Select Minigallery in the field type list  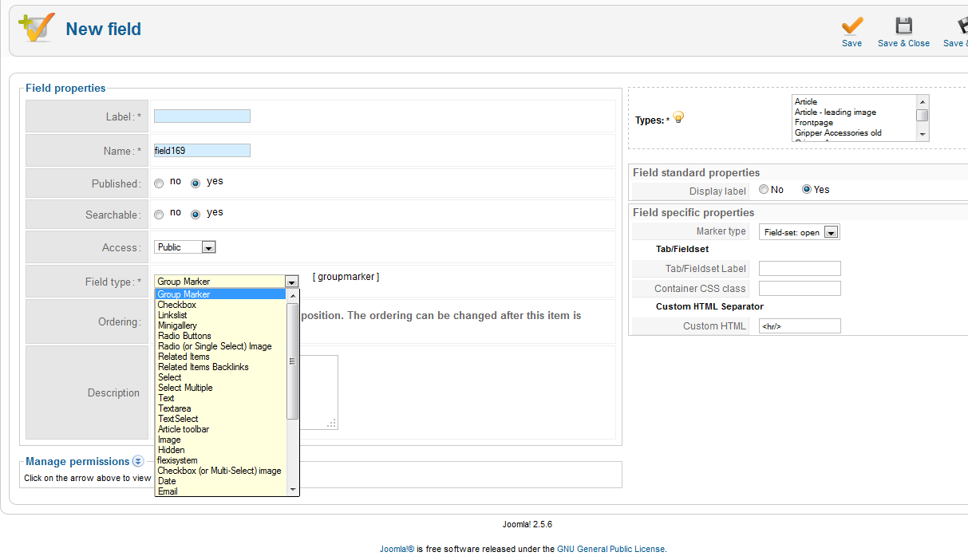(178, 325)
